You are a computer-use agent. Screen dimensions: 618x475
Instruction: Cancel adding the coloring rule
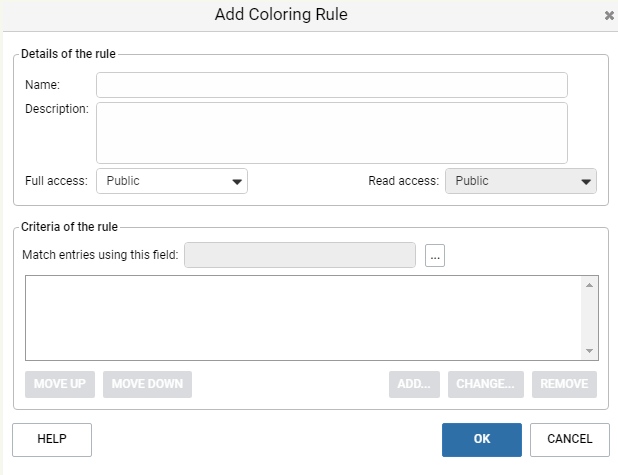[x=570, y=440]
